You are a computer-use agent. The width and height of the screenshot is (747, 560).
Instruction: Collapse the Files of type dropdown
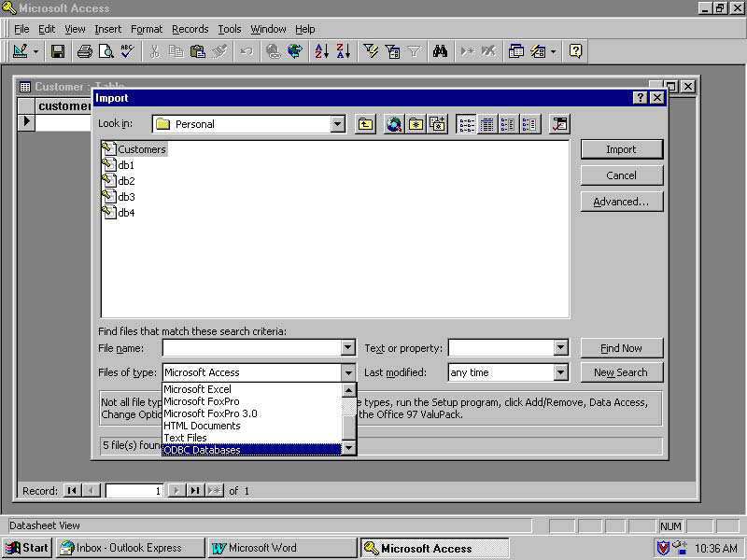[x=348, y=372]
